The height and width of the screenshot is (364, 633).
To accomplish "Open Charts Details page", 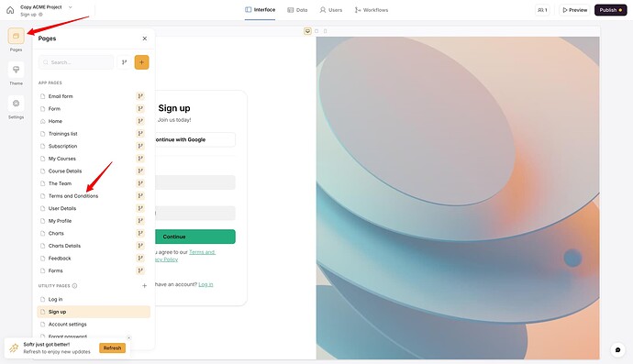I will [x=64, y=246].
